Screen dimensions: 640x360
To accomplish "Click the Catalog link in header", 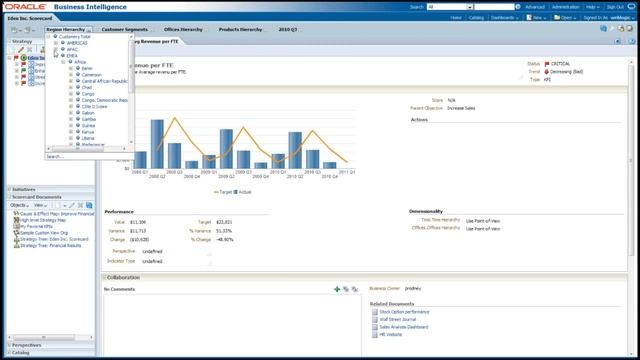I will coord(476,18).
